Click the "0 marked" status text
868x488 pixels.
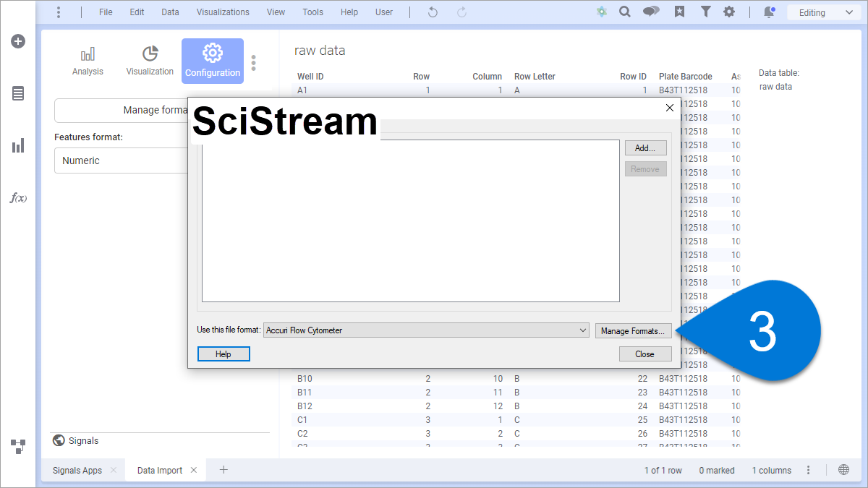click(717, 471)
